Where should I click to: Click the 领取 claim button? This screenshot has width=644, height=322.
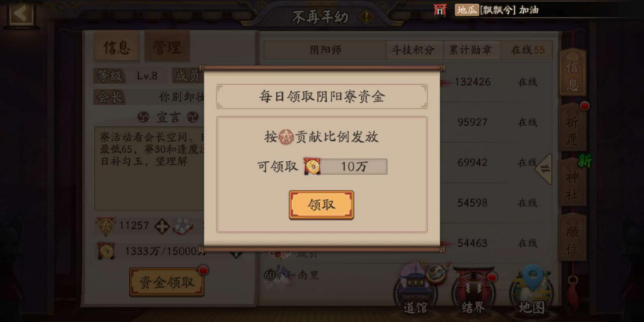[x=321, y=205]
